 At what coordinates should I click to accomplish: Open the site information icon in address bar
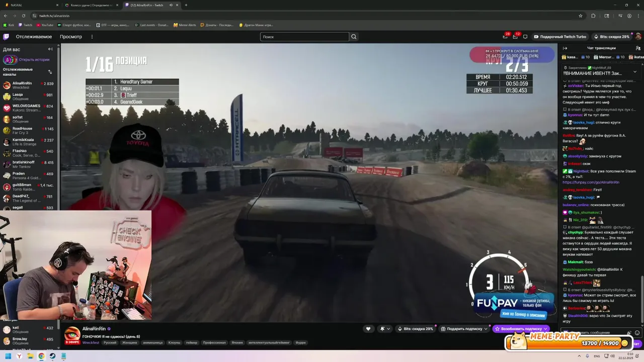point(34,16)
